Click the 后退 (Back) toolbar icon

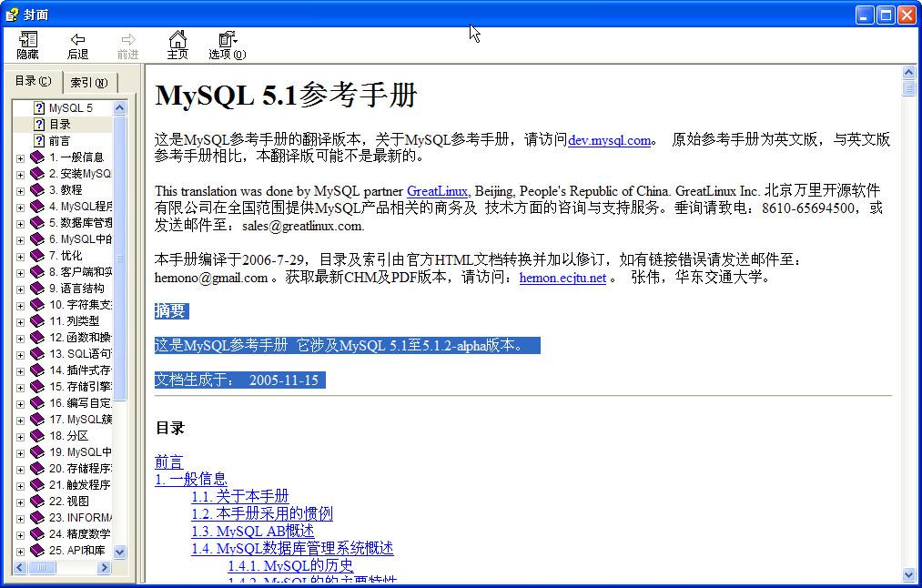[x=77, y=44]
